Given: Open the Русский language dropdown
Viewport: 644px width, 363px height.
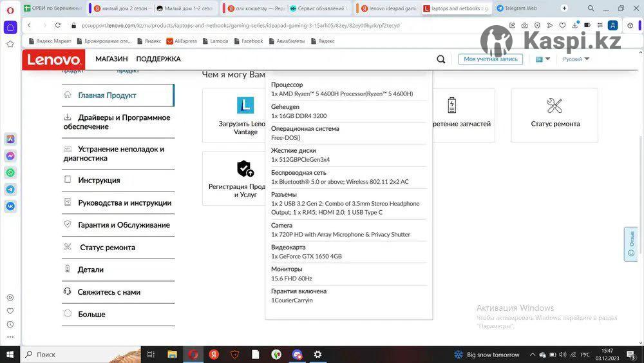Looking at the screenshot, I should 576,59.
